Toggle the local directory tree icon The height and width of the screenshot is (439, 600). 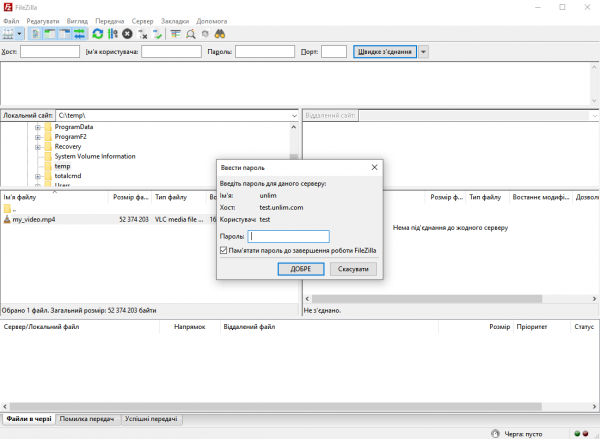point(49,34)
